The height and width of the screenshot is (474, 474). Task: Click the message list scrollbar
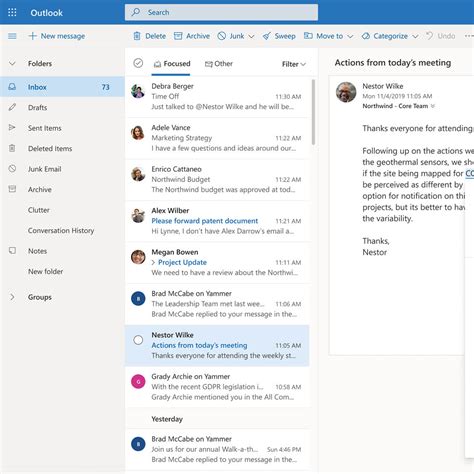(x=313, y=112)
